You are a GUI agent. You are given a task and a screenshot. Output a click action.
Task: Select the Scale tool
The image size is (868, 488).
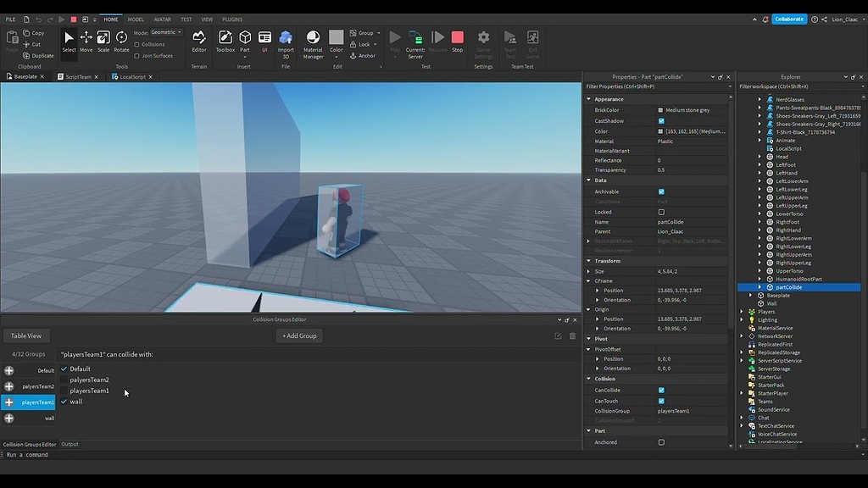(x=103, y=38)
